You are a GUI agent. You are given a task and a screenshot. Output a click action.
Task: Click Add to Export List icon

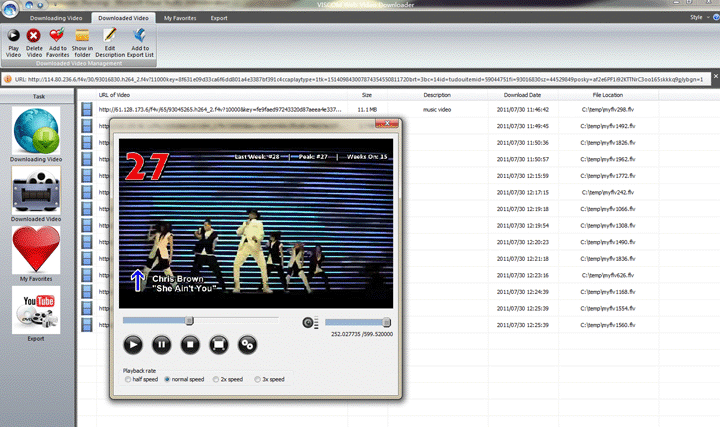140,35
